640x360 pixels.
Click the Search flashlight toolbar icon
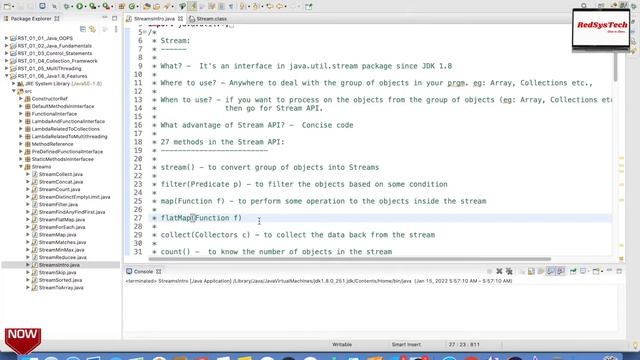(167, 6)
